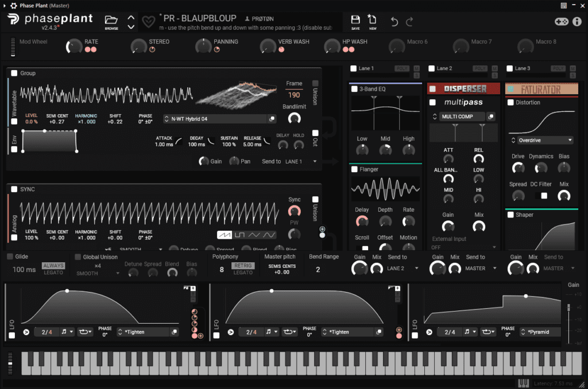Click the game controller icon
This screenshot has width=588, height=389.
point(560,22)
